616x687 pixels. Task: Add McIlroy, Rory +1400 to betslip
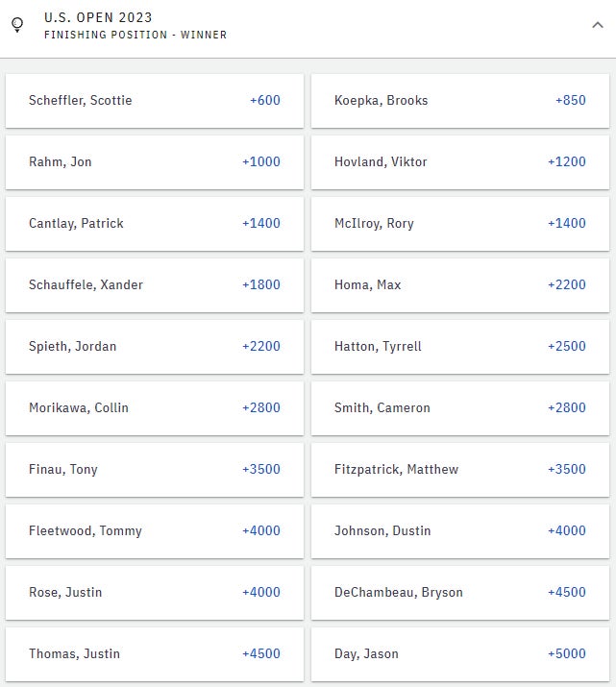point(459,224)
